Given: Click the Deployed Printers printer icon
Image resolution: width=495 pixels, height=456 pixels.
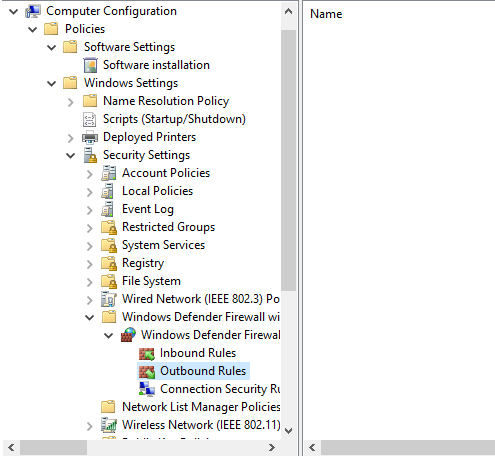Looking at the screenshot, I should (90, 137).
